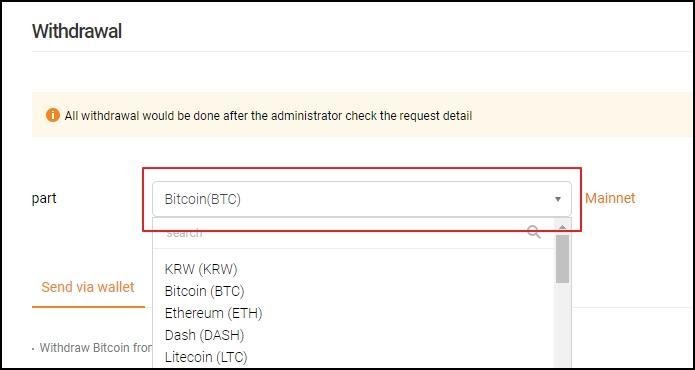Click the magnifier icon in the search box
Screen dimensions: 695x370
pyautogui.click(x=534, y=232)
